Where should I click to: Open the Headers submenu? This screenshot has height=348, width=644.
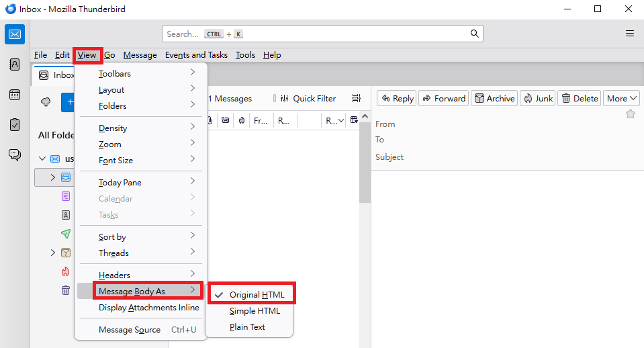(x=140, y=275)
